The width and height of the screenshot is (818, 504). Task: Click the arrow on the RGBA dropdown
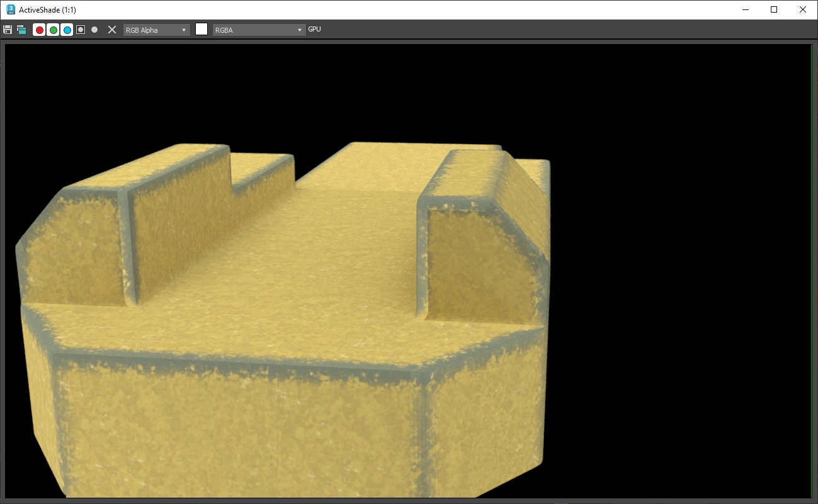(x=300, y=30)
